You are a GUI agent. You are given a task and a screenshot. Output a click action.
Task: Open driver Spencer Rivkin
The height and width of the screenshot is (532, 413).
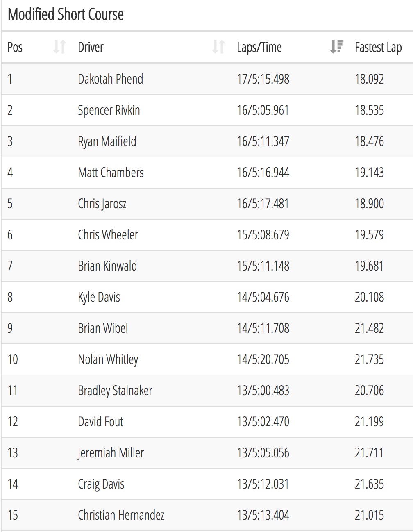pyautogui.click(x=109, y=110)
